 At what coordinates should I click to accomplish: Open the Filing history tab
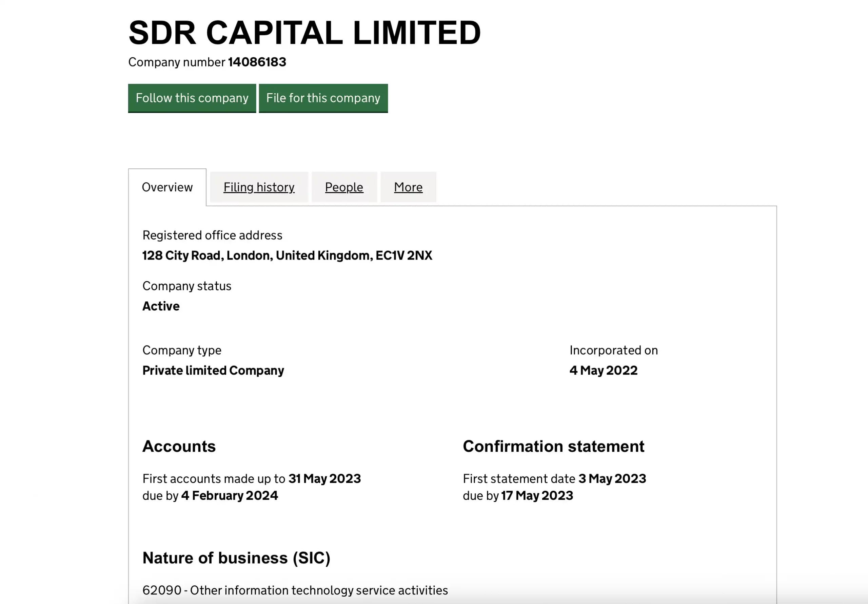point(259,187)
